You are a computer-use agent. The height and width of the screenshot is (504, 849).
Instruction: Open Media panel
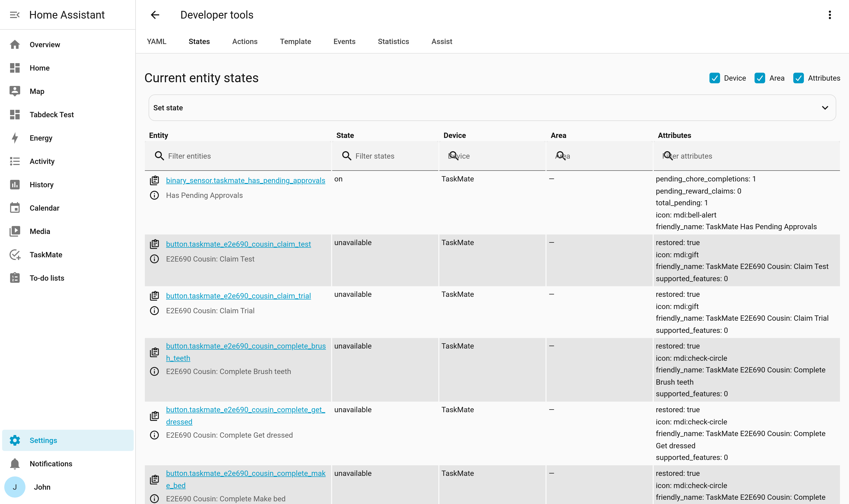(68, 231)
